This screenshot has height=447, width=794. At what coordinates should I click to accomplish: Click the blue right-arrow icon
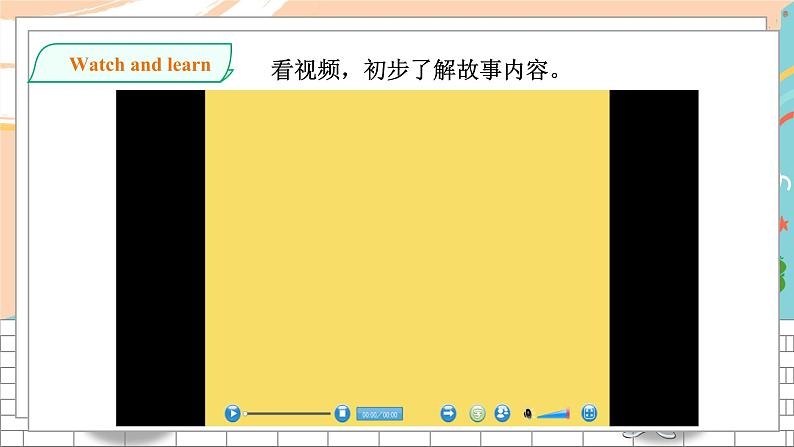(x=448, y=414)
